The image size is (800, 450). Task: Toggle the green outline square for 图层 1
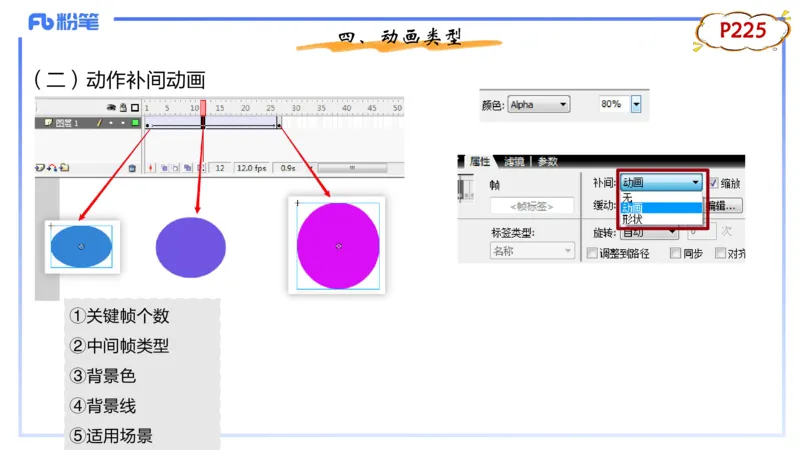pos(135,122)
